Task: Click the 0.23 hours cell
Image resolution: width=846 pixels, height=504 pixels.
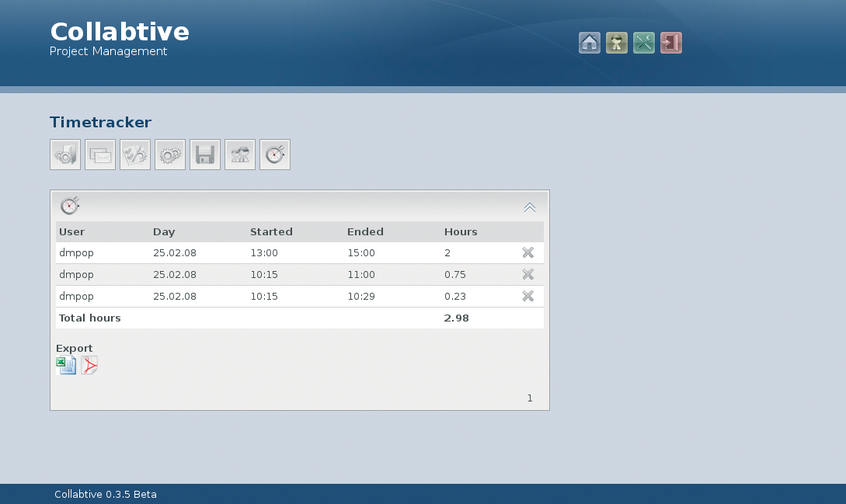Action: [x=454, y=296]
